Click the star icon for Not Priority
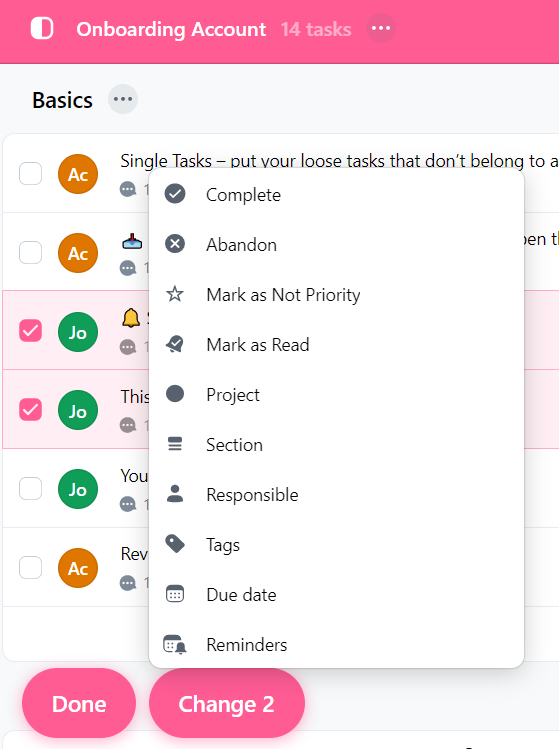 click(x=175, y=294)
